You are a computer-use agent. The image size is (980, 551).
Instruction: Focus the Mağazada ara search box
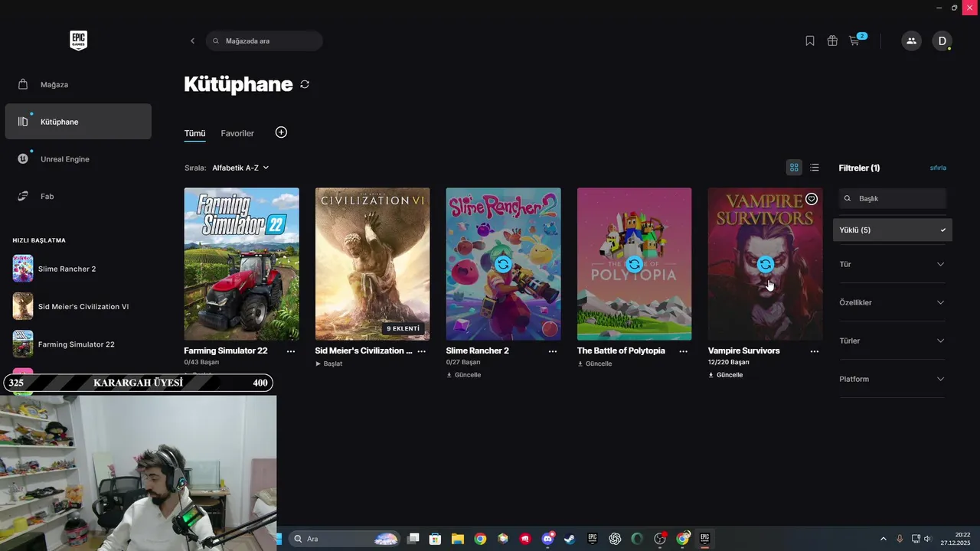(264, 41)
